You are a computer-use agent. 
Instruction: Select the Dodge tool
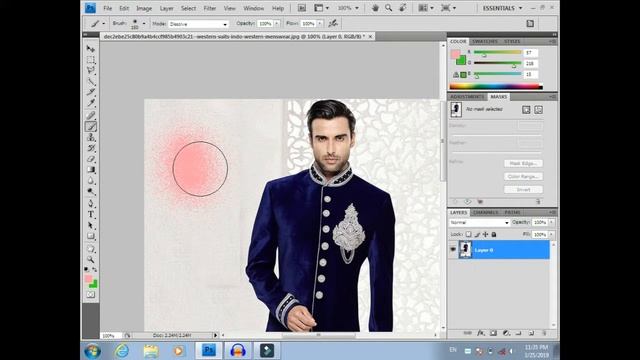(91, 191)
